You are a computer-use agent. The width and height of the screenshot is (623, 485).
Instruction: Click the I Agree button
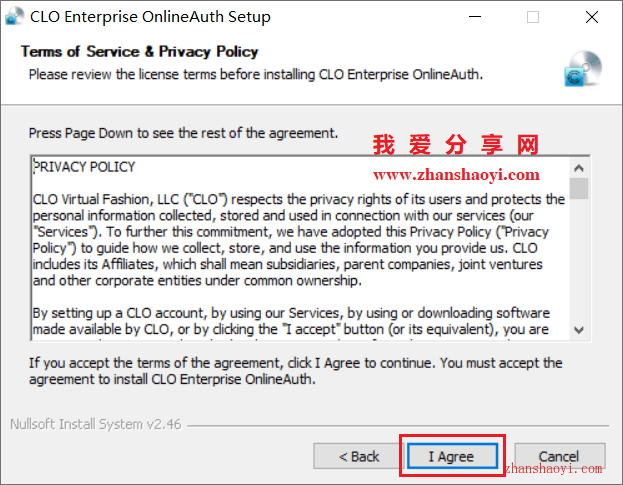(452, 456)
